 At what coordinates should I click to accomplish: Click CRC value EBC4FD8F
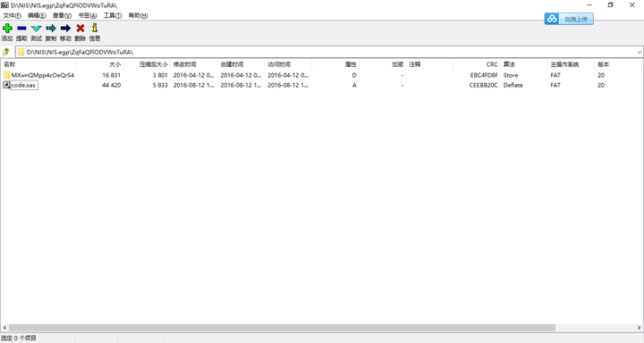(x=484, y=75)
